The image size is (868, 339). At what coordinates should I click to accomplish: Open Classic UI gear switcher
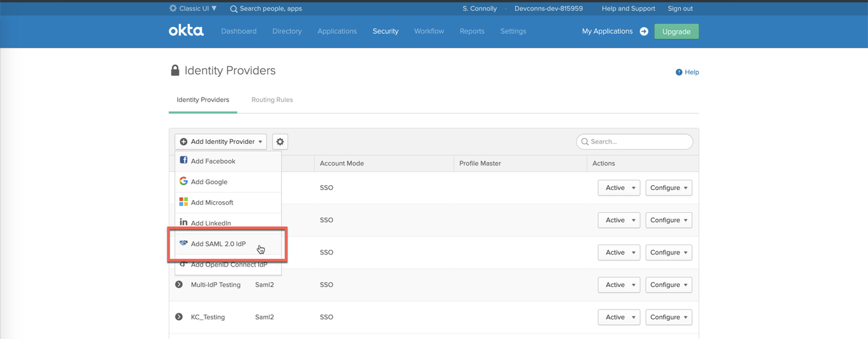(x=193, y=9)
